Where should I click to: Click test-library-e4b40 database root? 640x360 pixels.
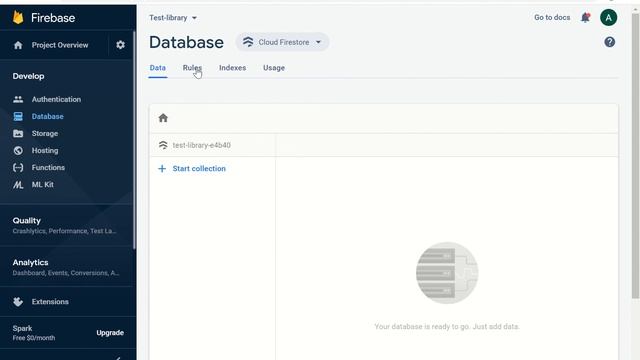click(x=201, y=145)
